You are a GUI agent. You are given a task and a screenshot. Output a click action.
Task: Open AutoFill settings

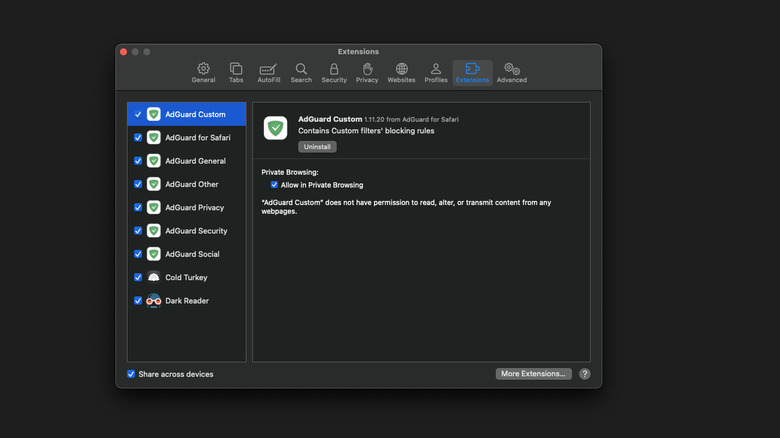point(269,73)
